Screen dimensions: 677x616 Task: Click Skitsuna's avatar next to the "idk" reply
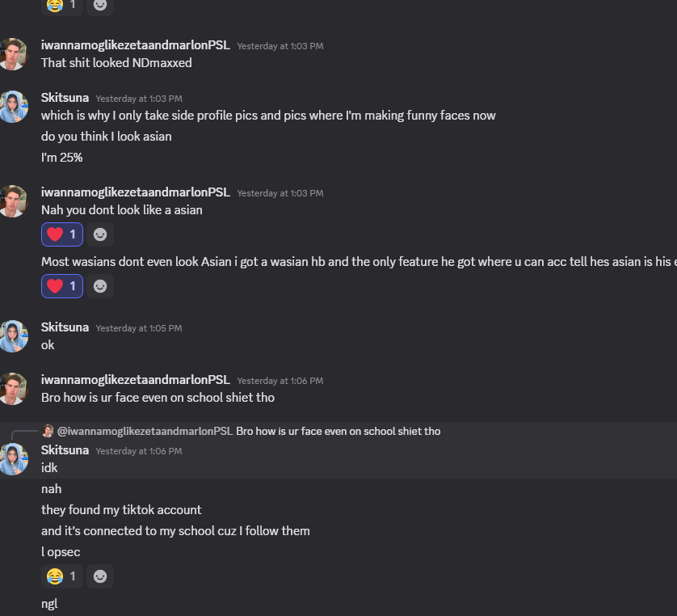14,459
